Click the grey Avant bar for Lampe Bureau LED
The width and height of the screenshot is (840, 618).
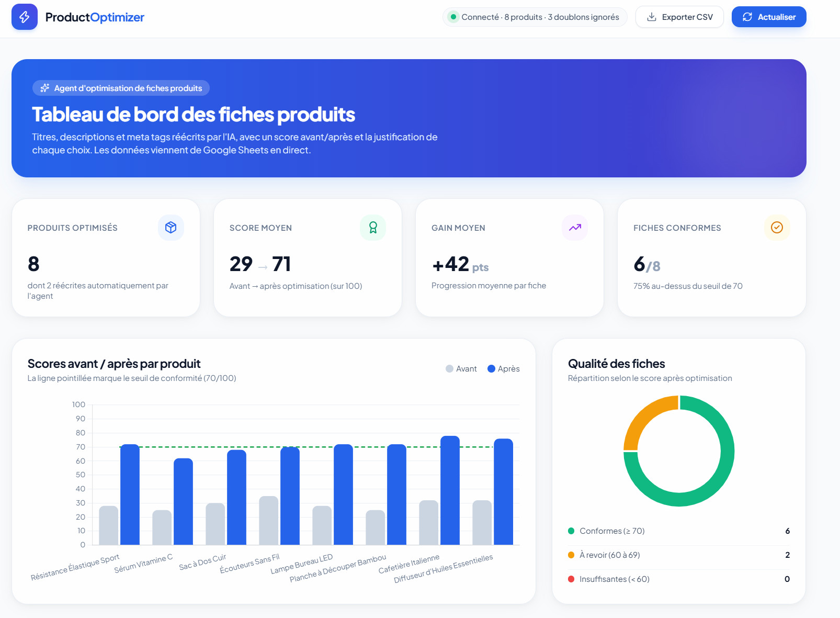[x=322, y=525]
